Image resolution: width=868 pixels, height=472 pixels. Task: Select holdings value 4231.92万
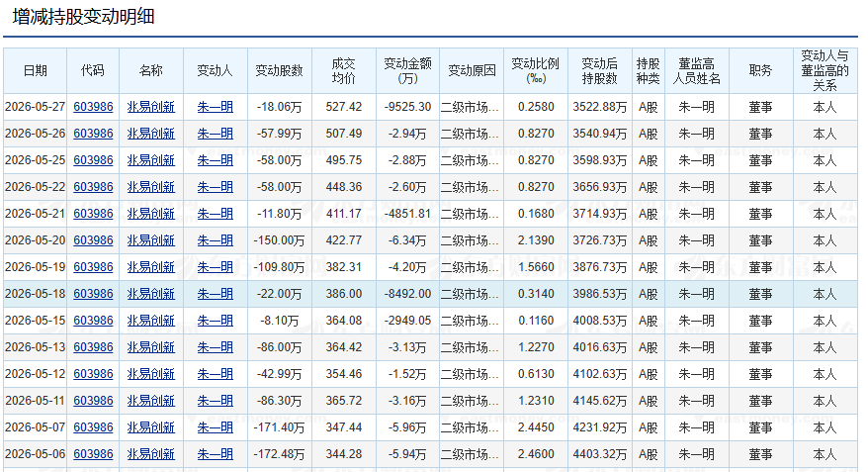tap(600, 427)
